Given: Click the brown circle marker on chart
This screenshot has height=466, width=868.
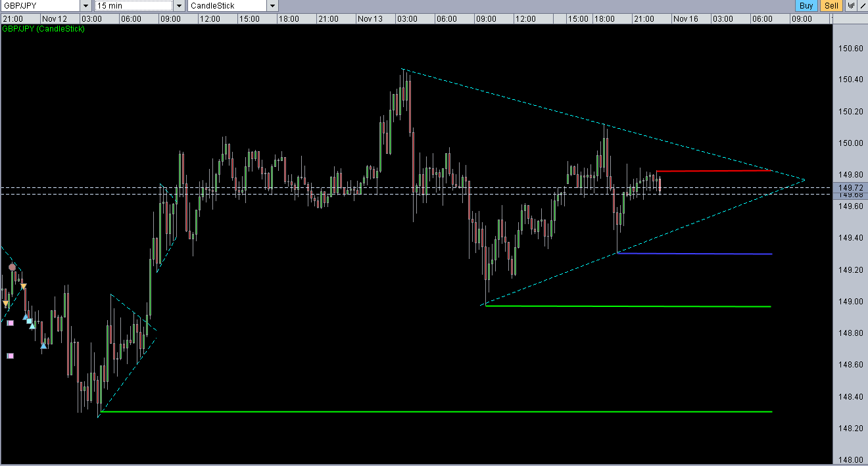Looking at the screenshot, I should coord(12,268).
